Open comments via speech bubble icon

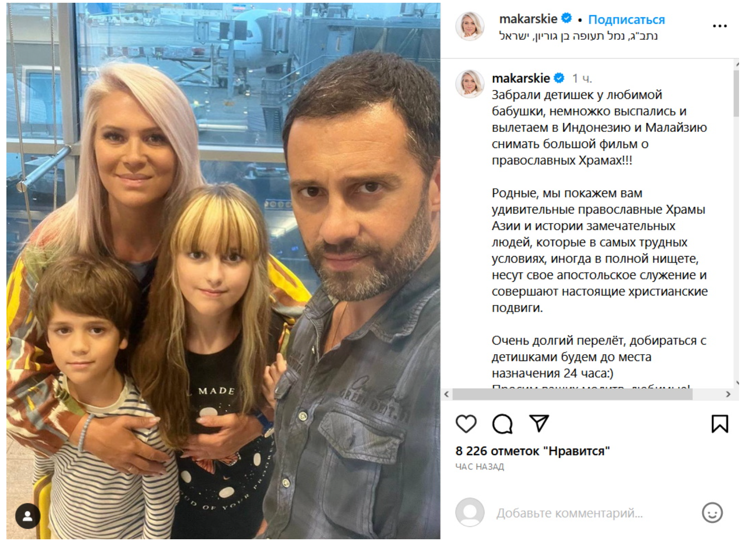tap(502, 423)
